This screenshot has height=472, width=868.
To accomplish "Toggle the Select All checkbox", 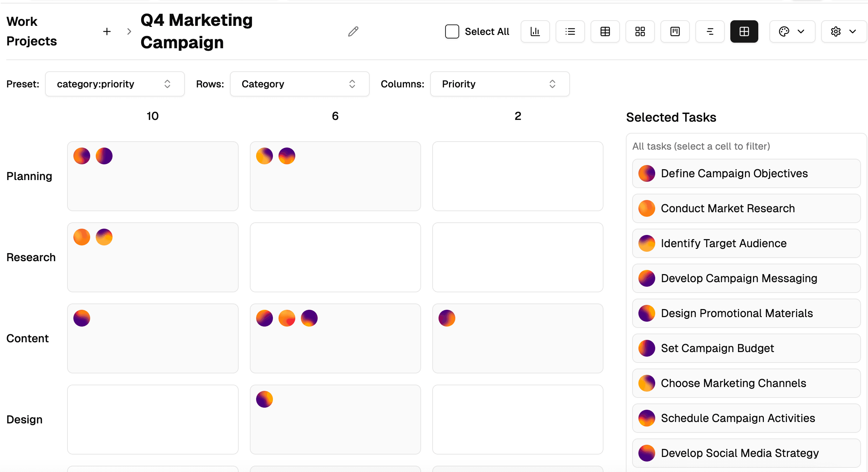I will (x=452, y=31).
